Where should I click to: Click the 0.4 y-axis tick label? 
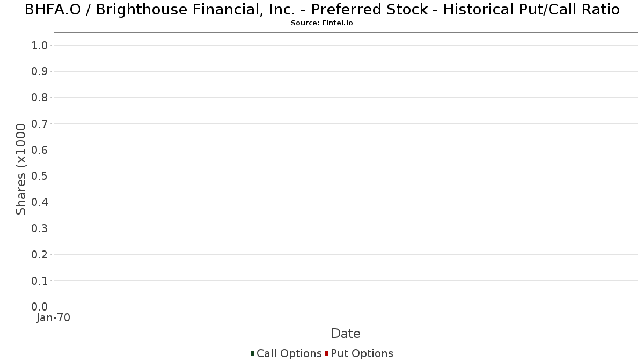40,202
